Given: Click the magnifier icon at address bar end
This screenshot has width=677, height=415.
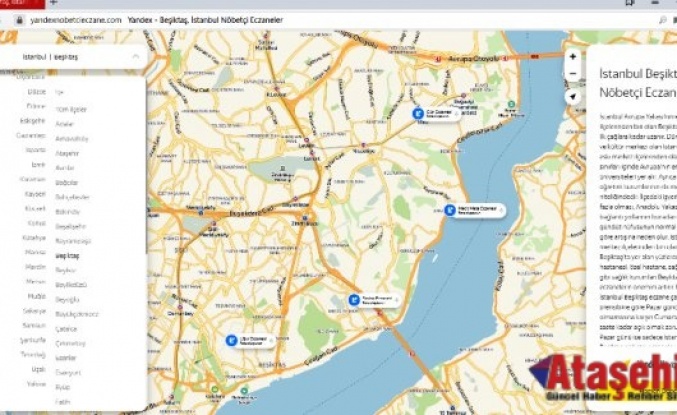Looking at the screenshot, I should click(662, 20).
